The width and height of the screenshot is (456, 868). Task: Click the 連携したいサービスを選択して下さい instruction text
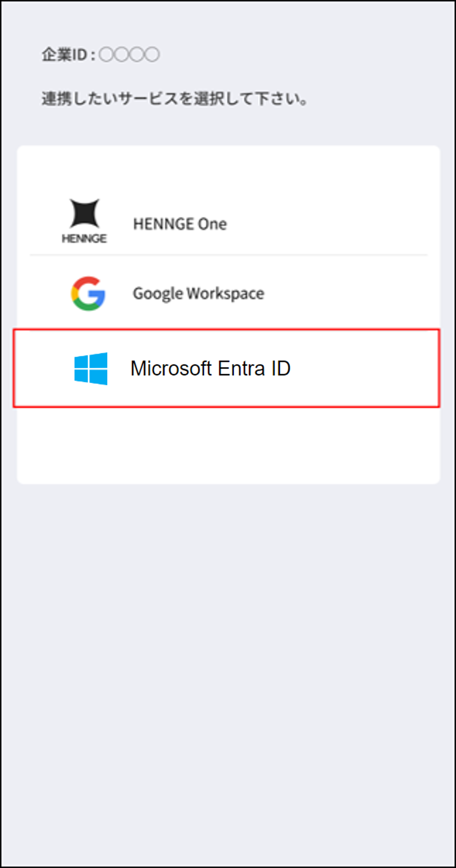point(175,99)
